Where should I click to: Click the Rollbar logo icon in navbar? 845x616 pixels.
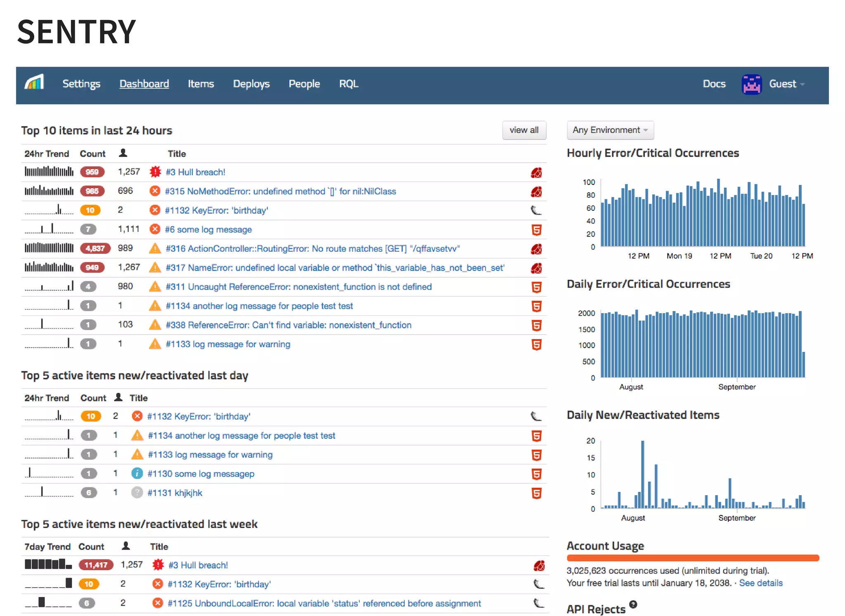tap(34, 83)
